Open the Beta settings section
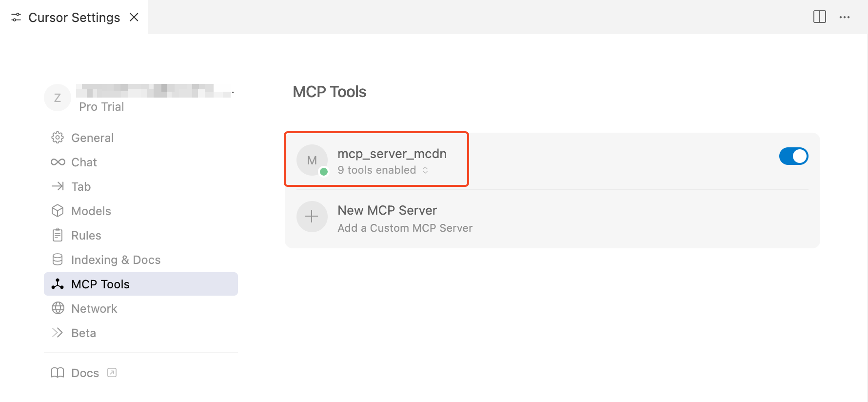Viewport: 868px width, 402px height. (x=141, y=333)
